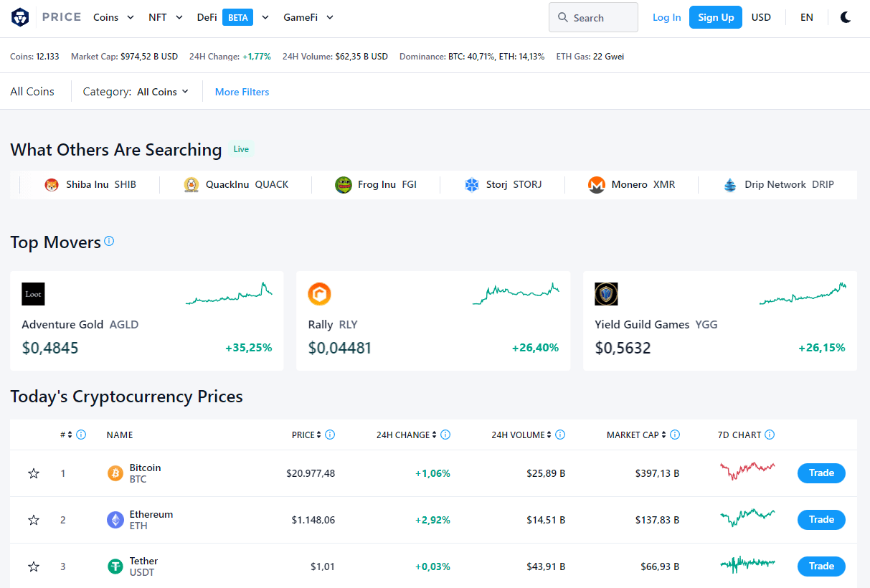Open the Monero coin icon
Viewport: 870px width, 588px height.
coord(597,185)
